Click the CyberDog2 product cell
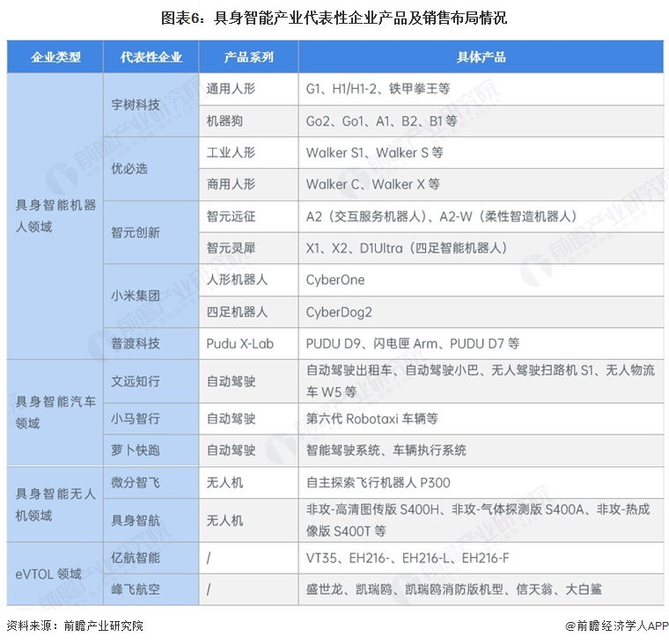 coord(481,311)
